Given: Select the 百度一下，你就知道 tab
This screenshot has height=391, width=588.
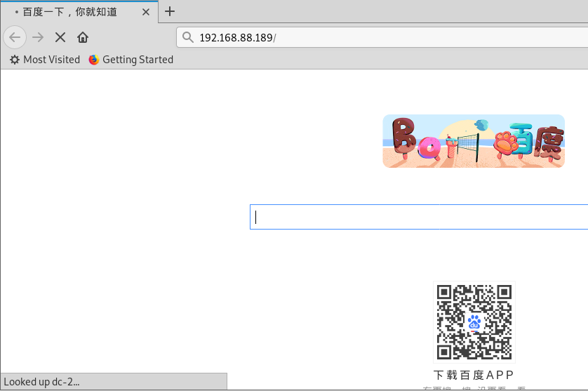Looking at the screenshot, I should (x=79, y=12).
